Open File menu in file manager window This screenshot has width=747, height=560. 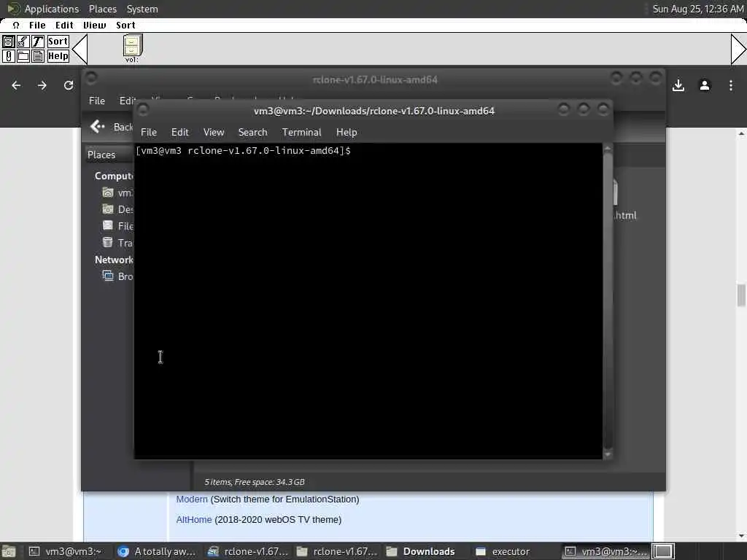(x=97, y=101)
